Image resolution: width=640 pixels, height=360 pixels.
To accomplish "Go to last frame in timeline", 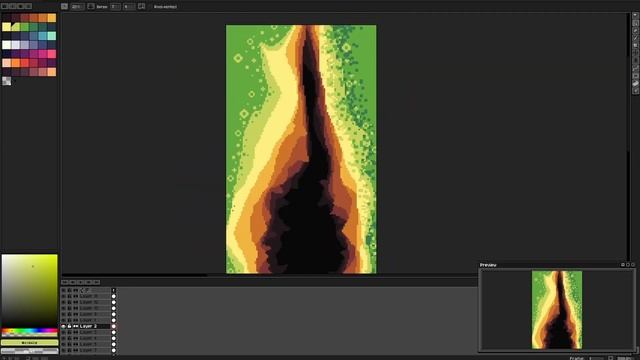I will (96, 282).
